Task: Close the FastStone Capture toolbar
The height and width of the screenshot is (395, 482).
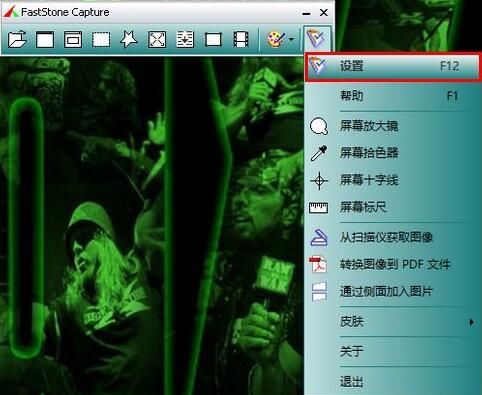Action: coord(324,13)
